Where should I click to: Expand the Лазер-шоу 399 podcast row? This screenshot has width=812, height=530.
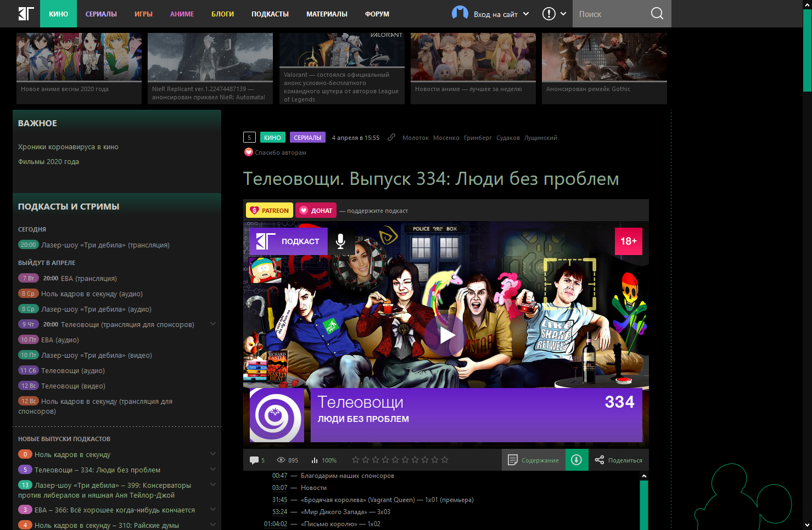click(x=213, y=485)
